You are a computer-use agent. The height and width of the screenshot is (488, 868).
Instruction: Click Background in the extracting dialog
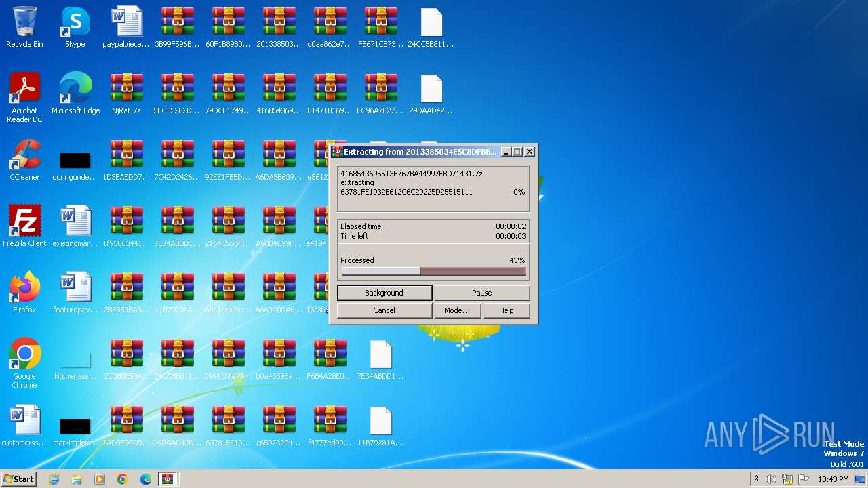[384, 293]
